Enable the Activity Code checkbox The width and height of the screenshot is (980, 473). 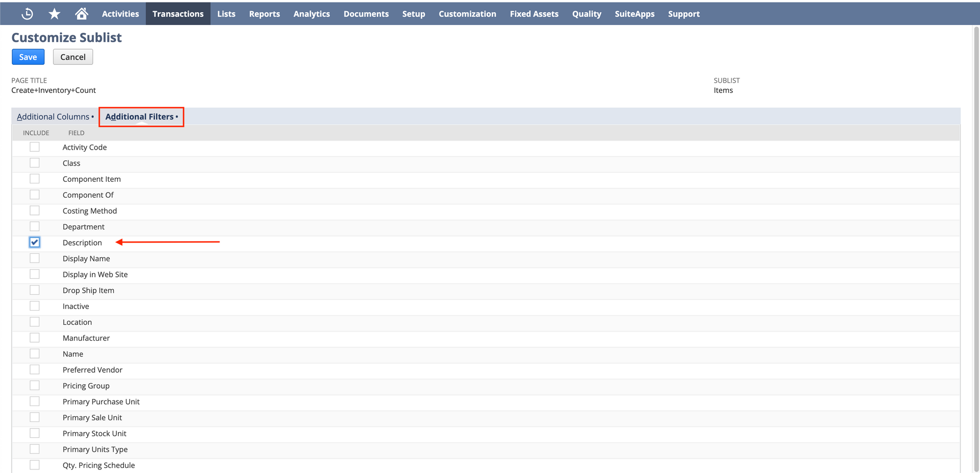[35, 147]
